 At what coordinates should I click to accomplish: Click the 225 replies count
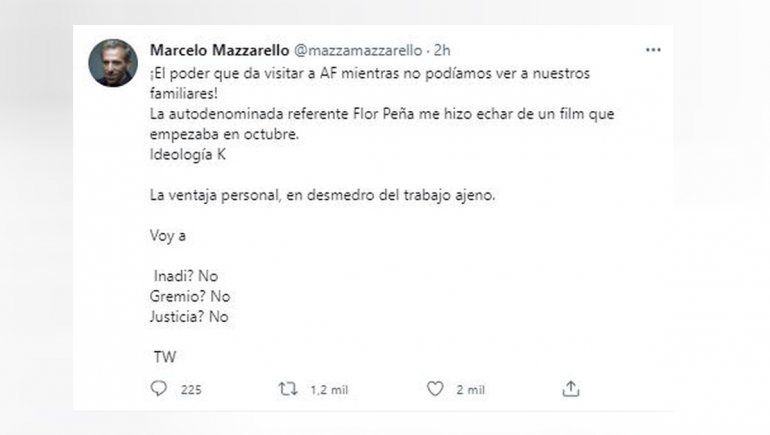point(190,390)
